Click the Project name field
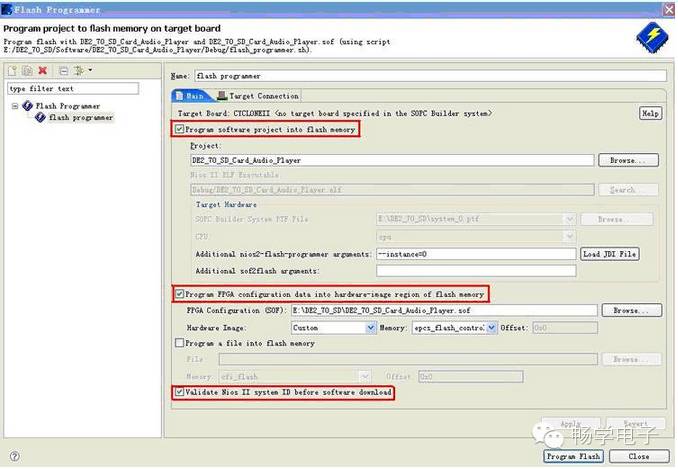Image resolution: width=678 pixels, height=469 pixels. point(392,160)
